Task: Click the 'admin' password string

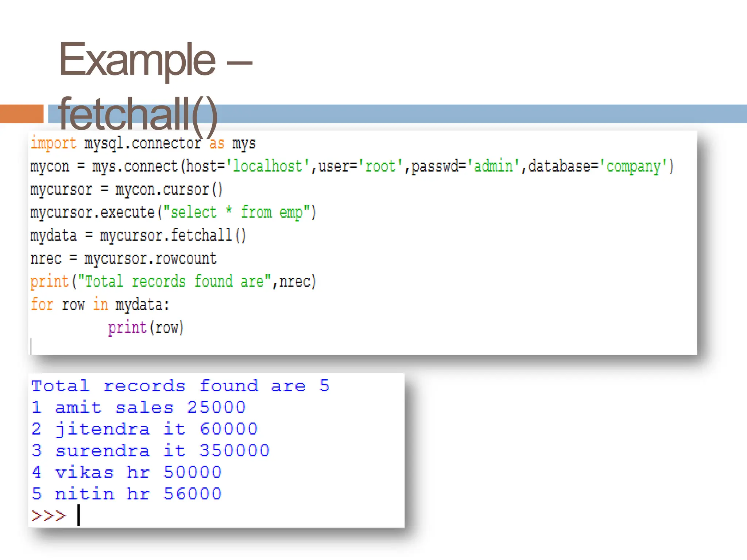Action: click(494, 166)
